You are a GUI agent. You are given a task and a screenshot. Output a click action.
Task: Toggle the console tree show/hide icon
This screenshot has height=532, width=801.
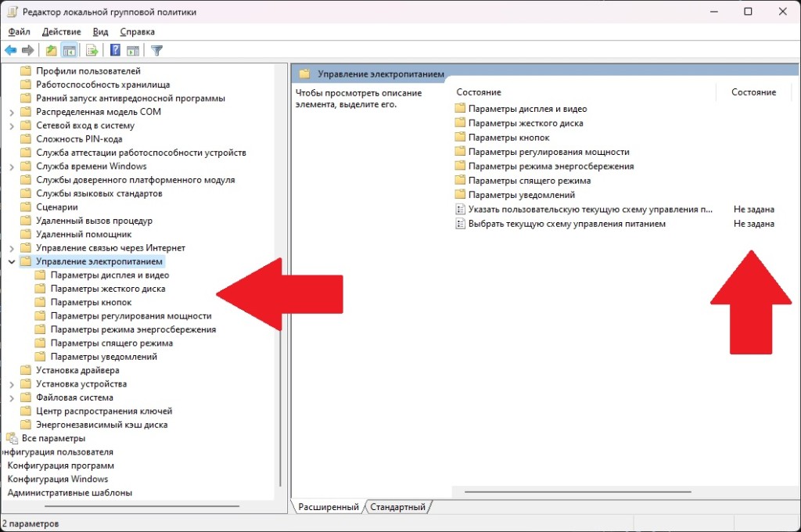[70, 51]
